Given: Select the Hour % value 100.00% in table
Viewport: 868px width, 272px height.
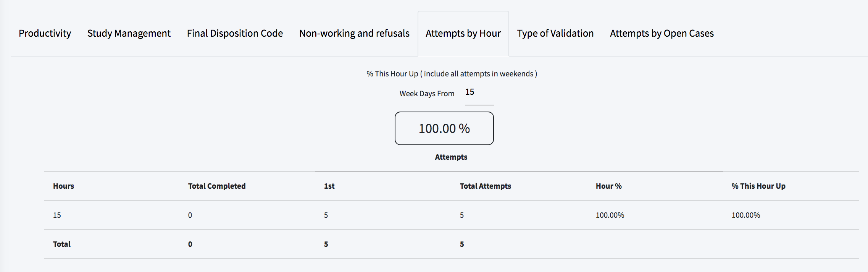Looking at the screenshot, I should click(x=610, y=215).
